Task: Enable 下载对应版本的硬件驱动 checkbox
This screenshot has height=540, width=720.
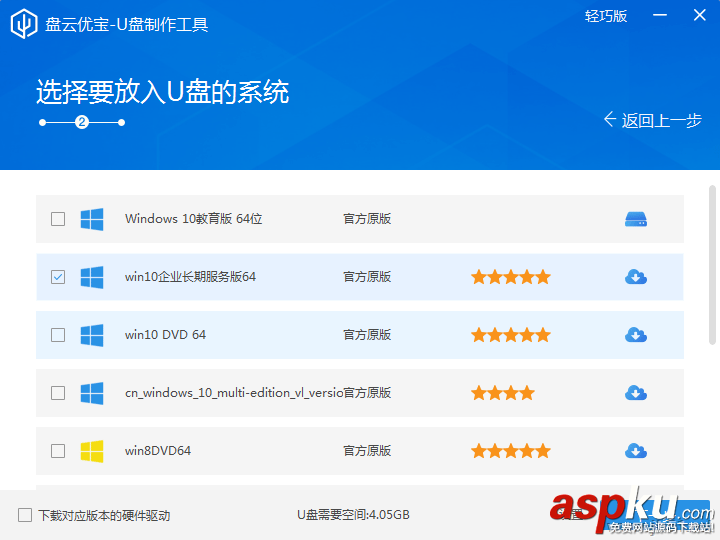Action: 25,515
